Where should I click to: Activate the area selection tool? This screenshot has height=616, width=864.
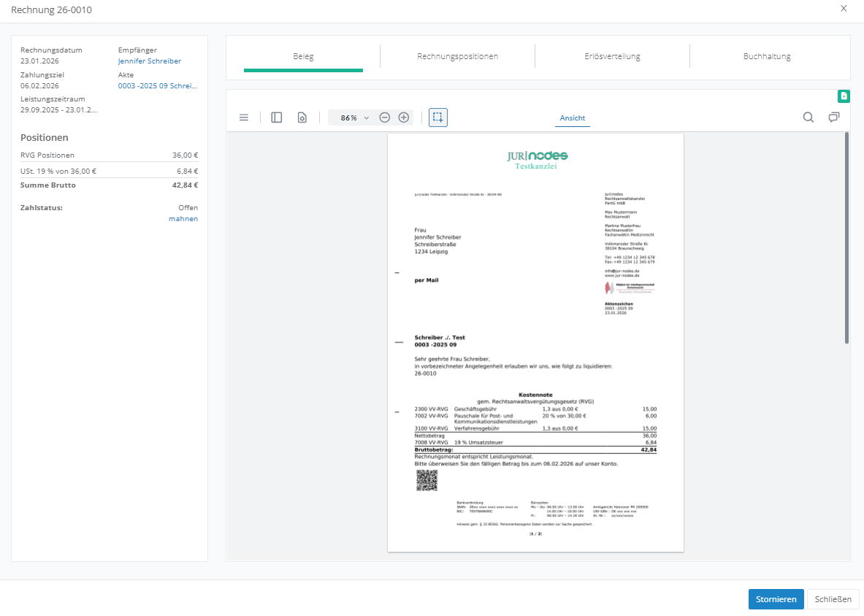point(438,118)
